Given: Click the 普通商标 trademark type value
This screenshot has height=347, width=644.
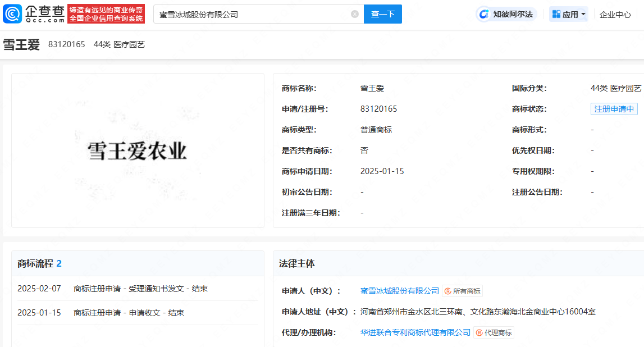Looking at the screenshot, I should [x=376, y=130].
